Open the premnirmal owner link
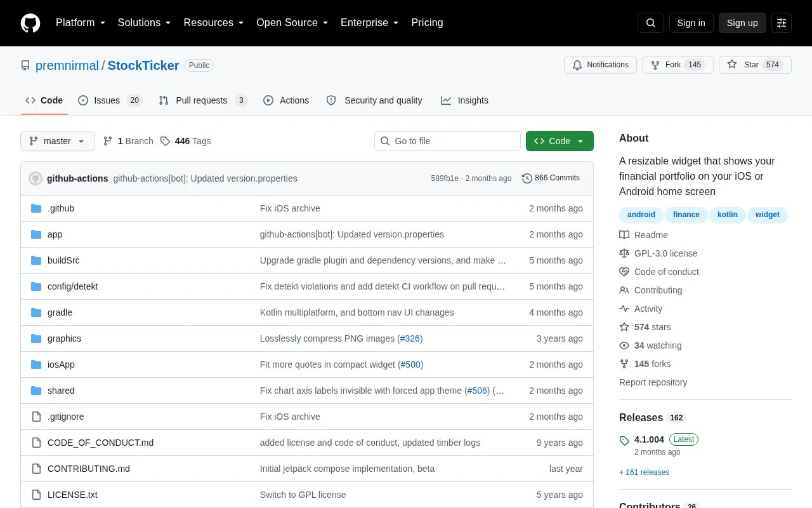The image size is (812, 508). (67, 65)
